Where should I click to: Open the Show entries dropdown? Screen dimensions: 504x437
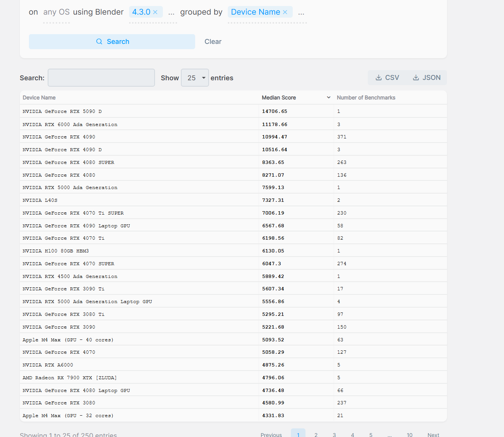(195, 78)
